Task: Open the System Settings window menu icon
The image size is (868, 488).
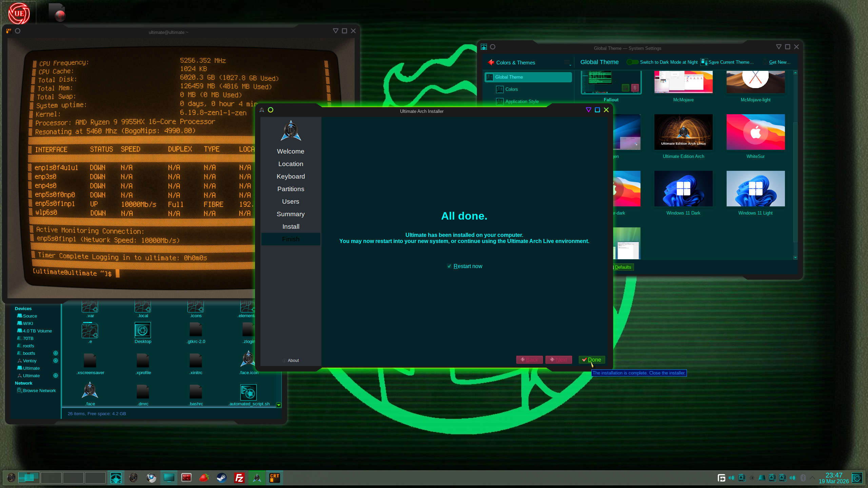Action: point(484,47)
